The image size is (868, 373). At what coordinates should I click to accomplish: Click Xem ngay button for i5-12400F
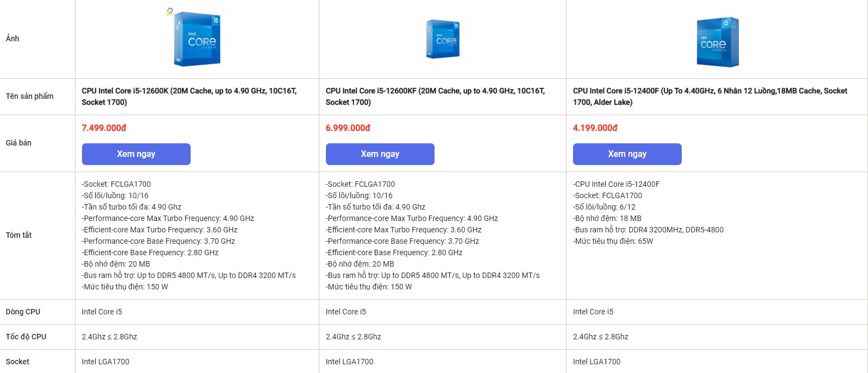tap(627, 154)
